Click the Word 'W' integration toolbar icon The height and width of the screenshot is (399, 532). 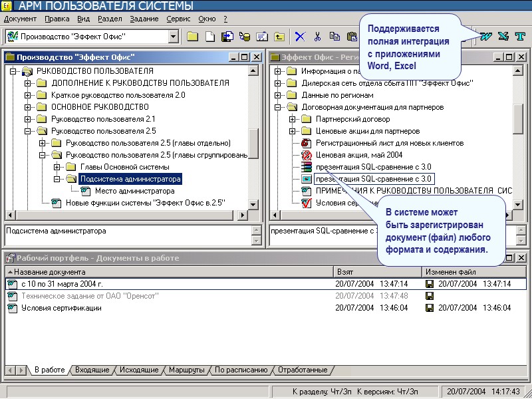click(486, 37)
